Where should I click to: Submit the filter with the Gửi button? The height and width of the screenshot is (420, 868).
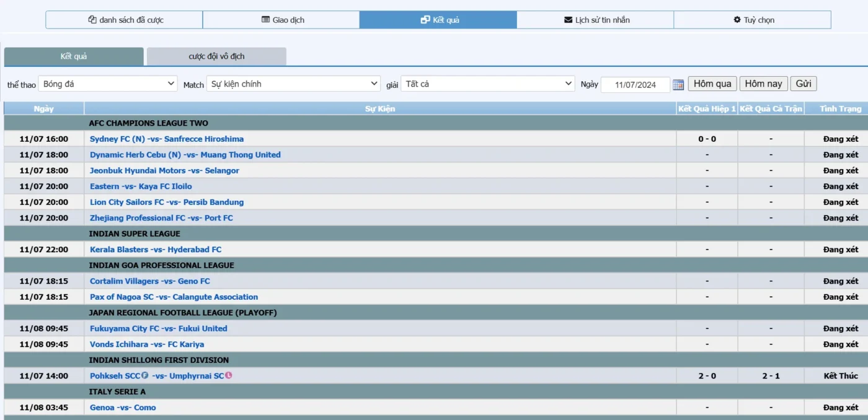click(804, 84)
